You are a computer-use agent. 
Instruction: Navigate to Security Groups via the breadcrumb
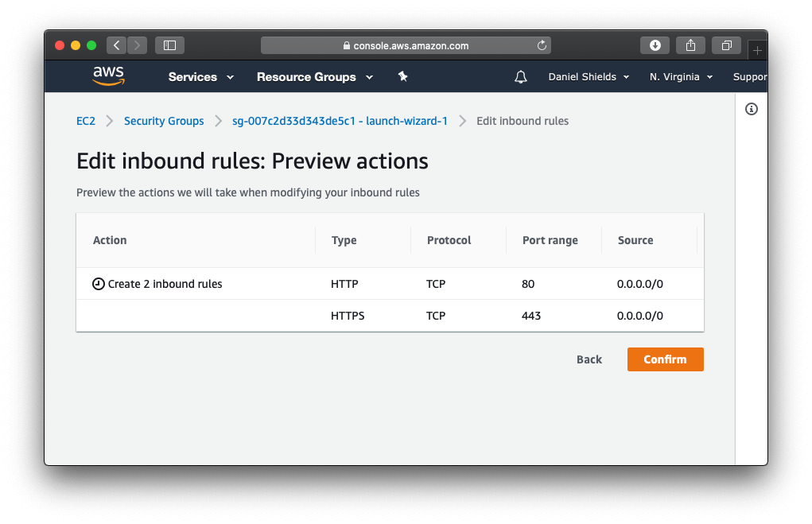point(164,120)
